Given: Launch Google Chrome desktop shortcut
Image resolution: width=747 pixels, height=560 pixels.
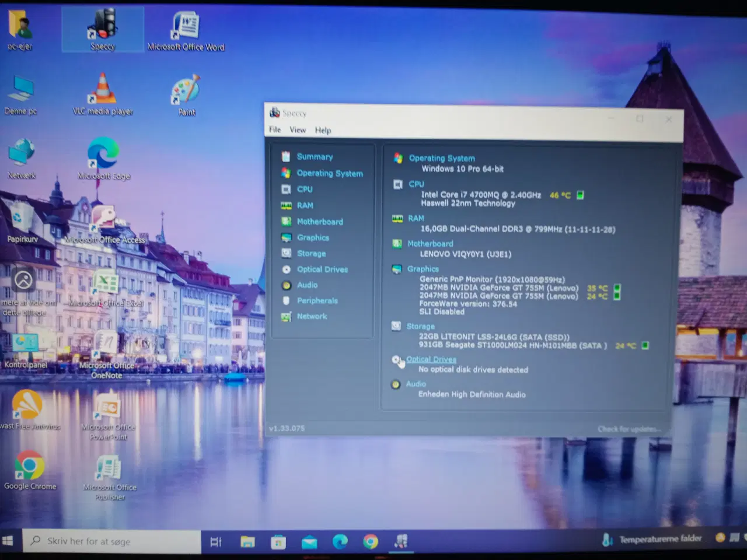Looking at the screenshot, I should pyautogui.click(x=30, y=470).
